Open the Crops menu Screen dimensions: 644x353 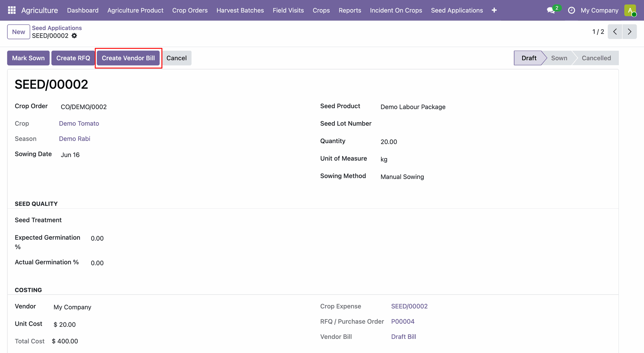click(321, 10)
